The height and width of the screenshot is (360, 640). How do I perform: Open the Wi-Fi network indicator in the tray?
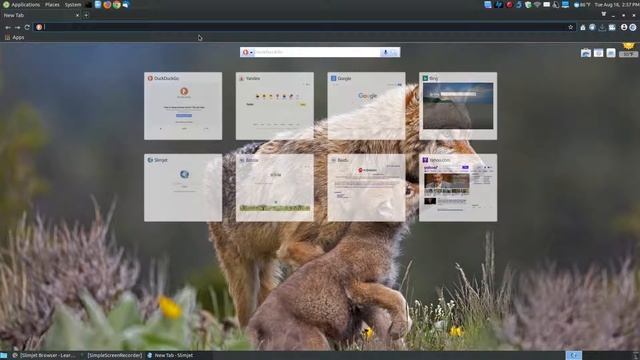(537, 4)
